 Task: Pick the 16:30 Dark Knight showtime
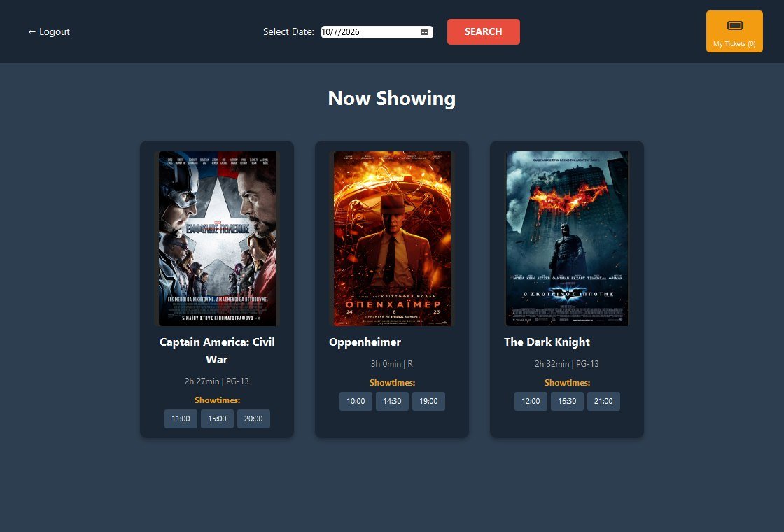point(567,401)
